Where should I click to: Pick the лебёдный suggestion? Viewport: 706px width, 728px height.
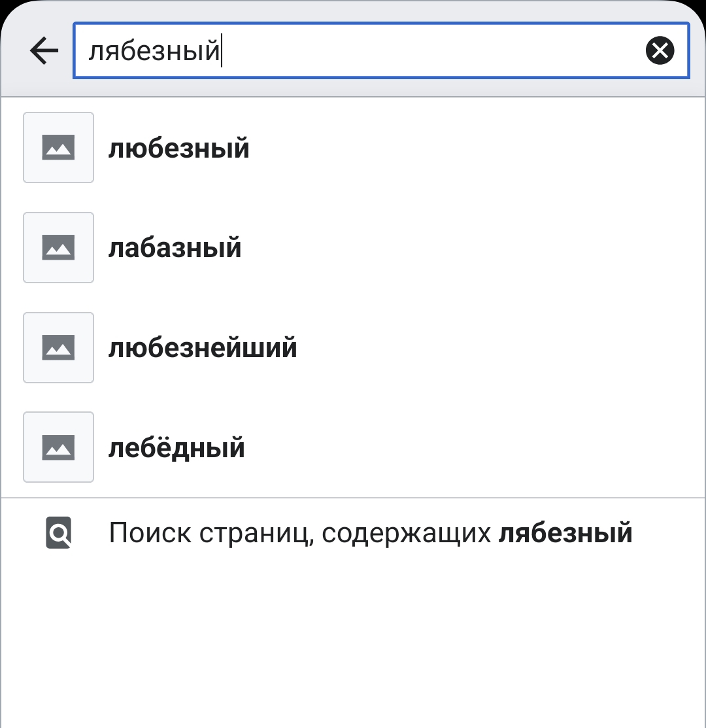[x=176, y=448]
